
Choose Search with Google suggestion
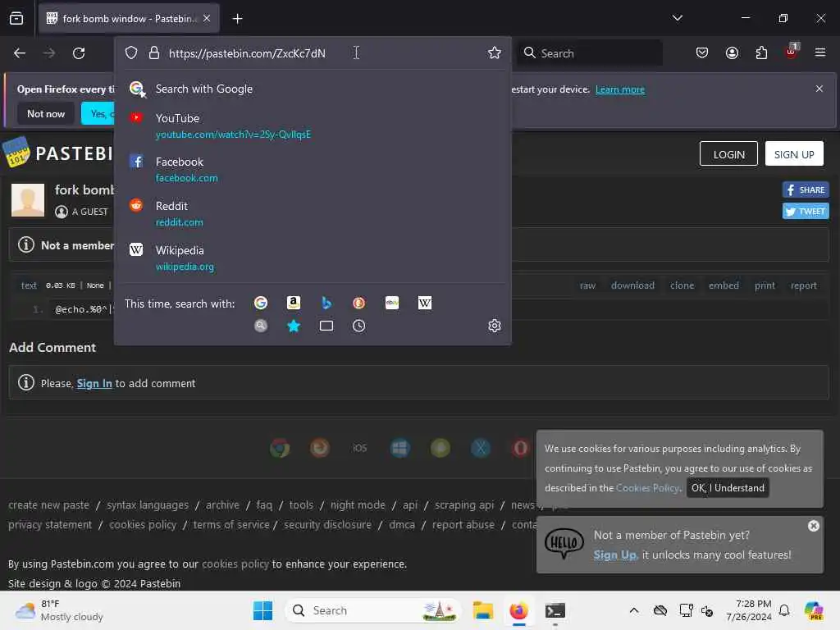(313, 89)
